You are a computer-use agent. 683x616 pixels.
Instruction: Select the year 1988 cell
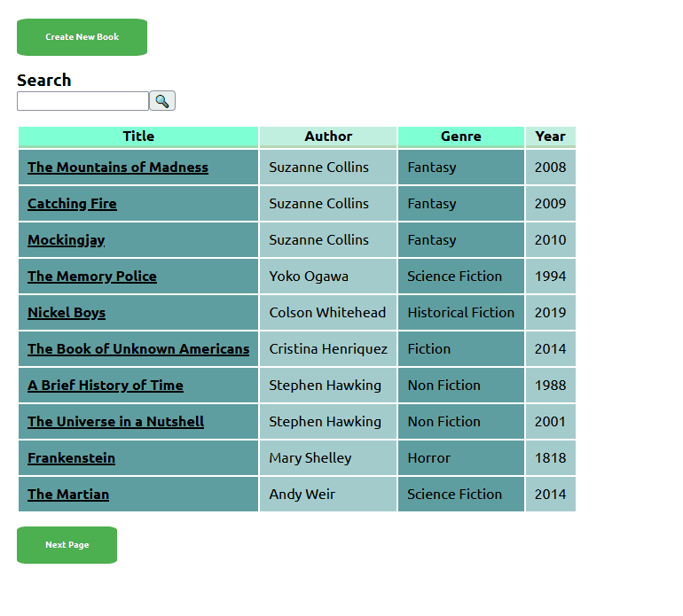(551, 386)
